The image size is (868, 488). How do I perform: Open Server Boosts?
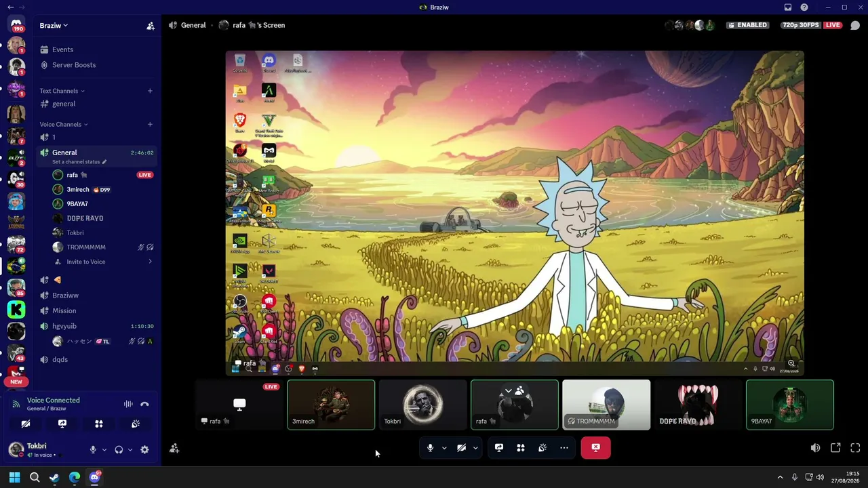[98, 65]
